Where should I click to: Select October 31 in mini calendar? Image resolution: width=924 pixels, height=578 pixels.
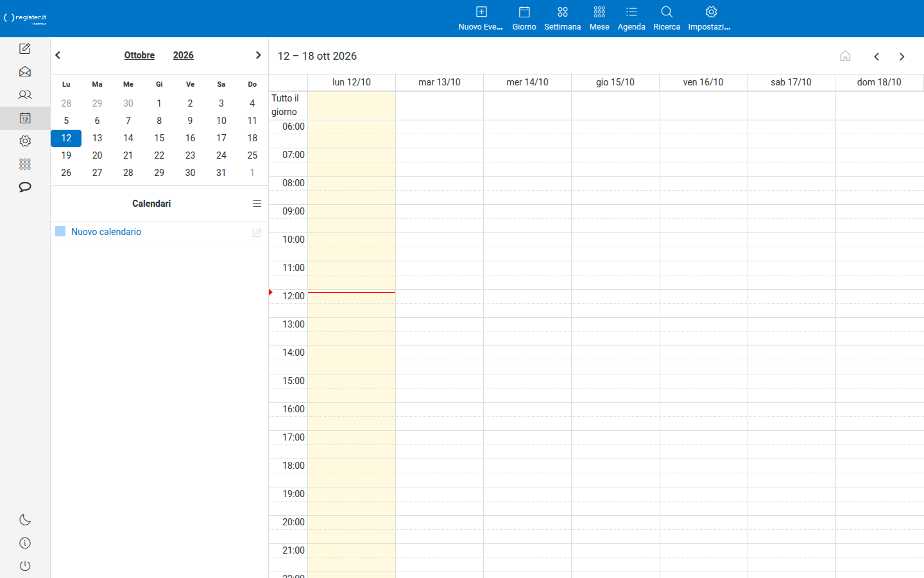pos(221,173)
